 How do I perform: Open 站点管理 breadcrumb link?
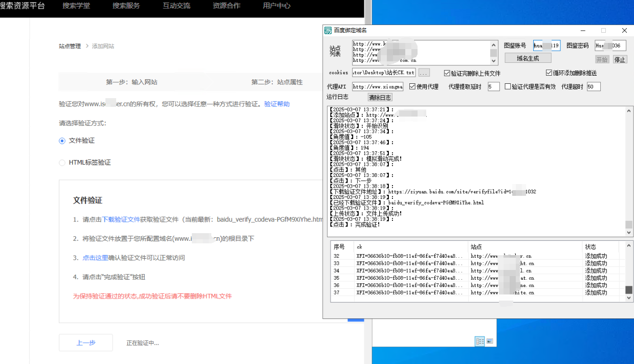[70, 46]
